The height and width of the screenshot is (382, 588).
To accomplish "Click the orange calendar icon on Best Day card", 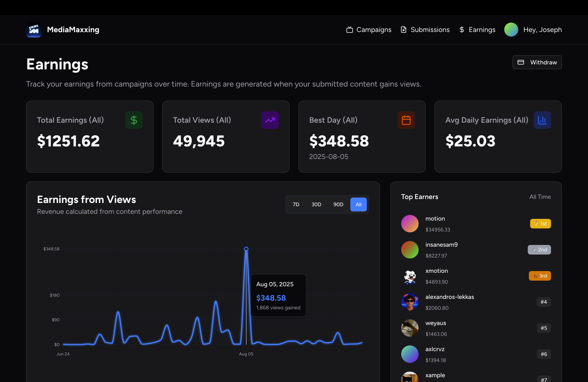I will click(406, 120).
